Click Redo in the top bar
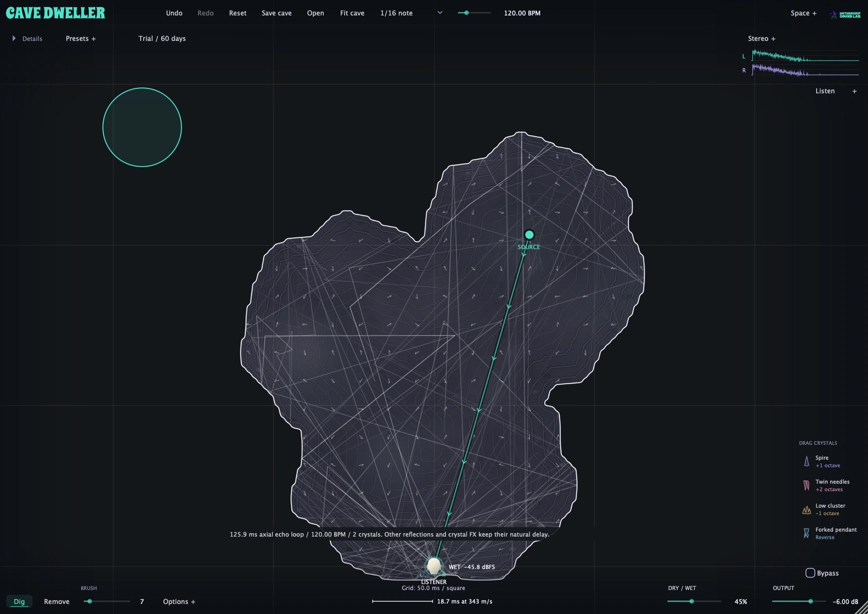Image resolution: width=868 pixels, height=614 pixels. 206,13
